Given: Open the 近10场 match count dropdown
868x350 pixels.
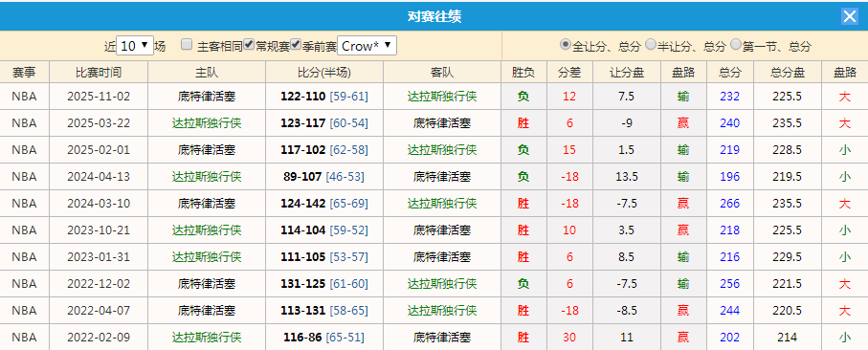Looking at the screenshot, I should click(x=135, y=46).
